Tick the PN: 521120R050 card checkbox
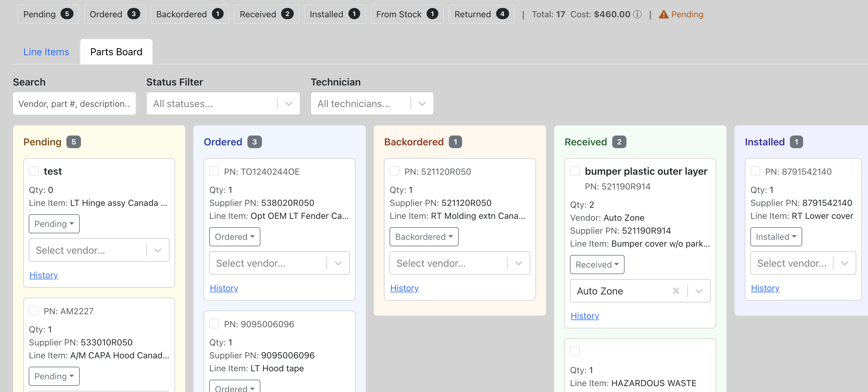The width and height of the screenshot is (868, 392). (394, 171)
